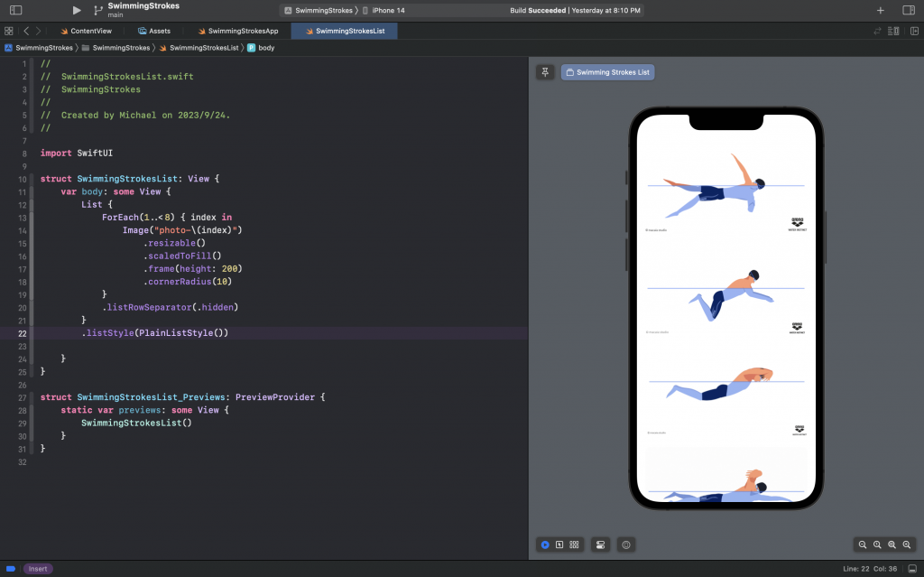Click the blue status bar indicator
Screen dimensions: 924x577
click(11, 569)
